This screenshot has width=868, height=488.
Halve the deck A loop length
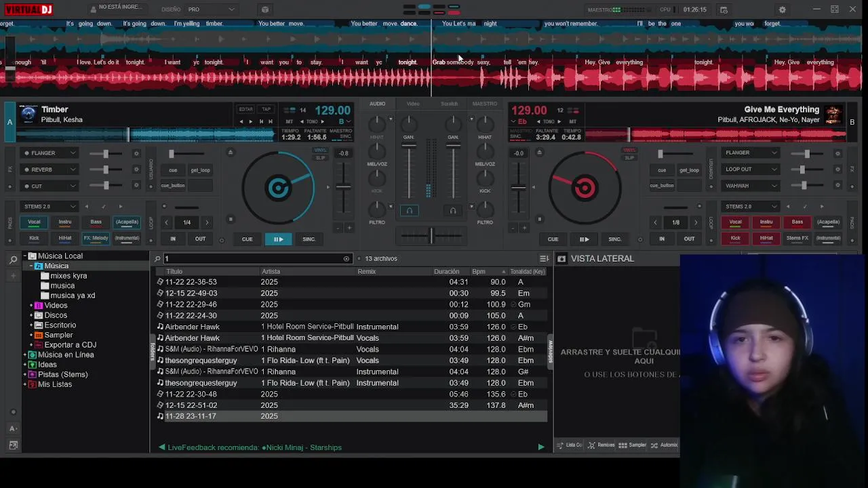point(166,222)
